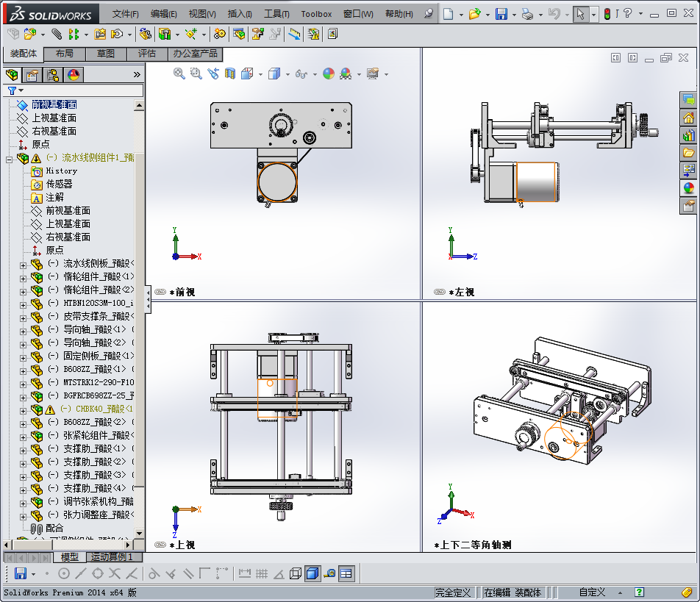Image resolution: width=700 pixels, height=602 pixels.
Task: Select the 配合 mates folder in tree
Action: [54, 528]
